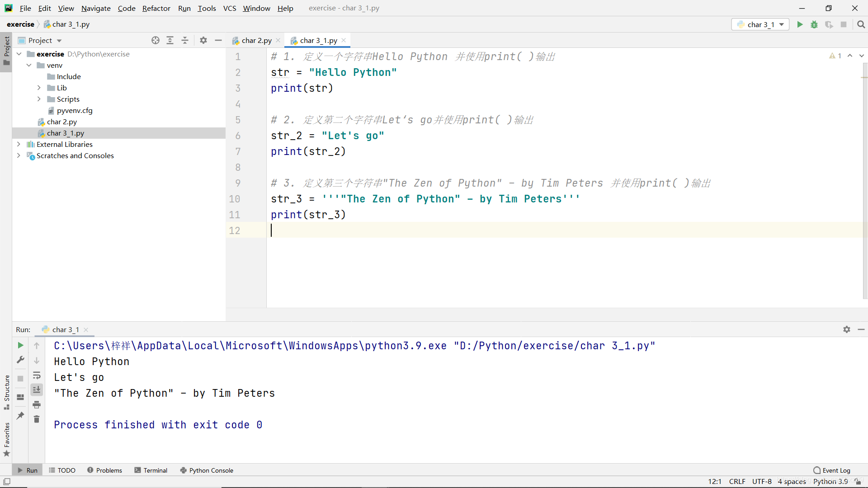This screenshot has width=868, height=488.
Task: Hide the Project tool window
Action: click(218, 40)
